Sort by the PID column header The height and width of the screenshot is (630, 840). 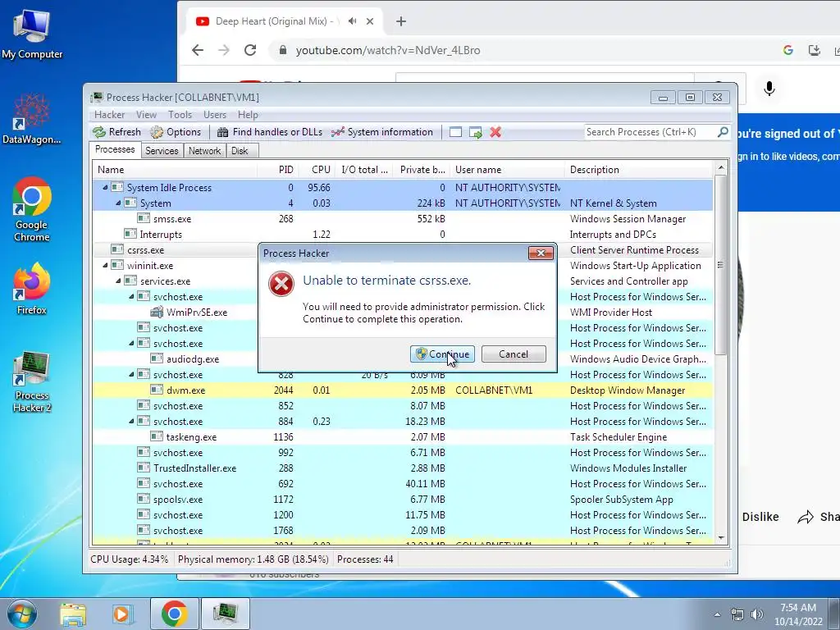(x=278, y=170)
